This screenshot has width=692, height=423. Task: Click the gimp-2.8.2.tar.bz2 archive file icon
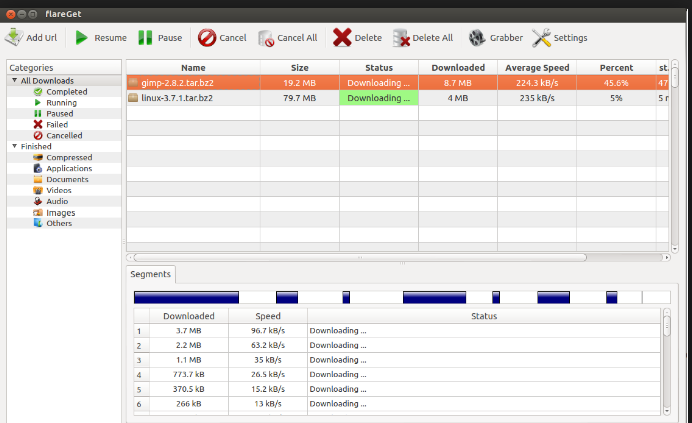click(x=133, y=83)
